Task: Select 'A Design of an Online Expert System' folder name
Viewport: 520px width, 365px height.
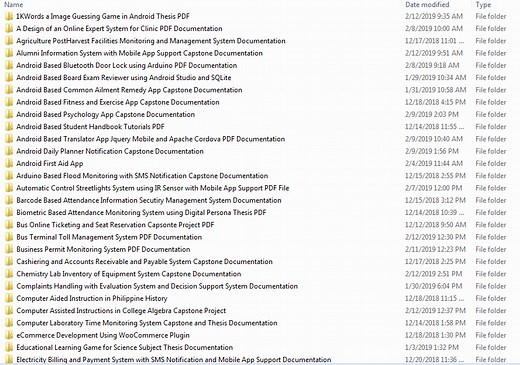Action: click(119, 29)
